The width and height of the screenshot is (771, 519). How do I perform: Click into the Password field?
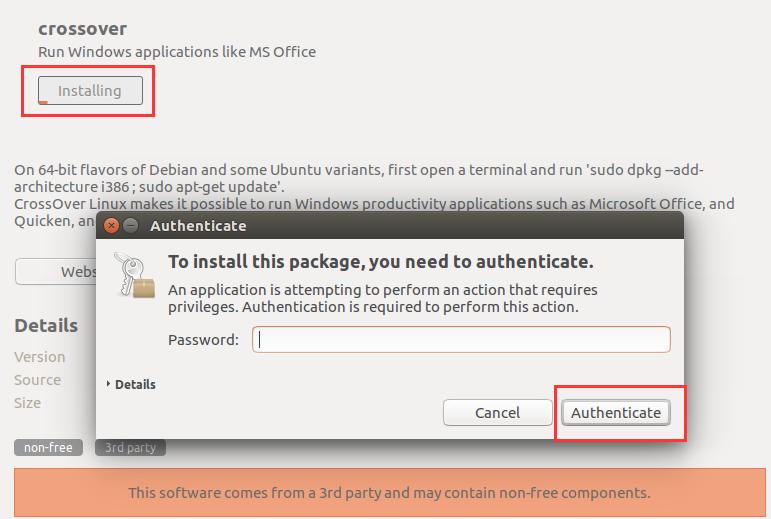461,340
